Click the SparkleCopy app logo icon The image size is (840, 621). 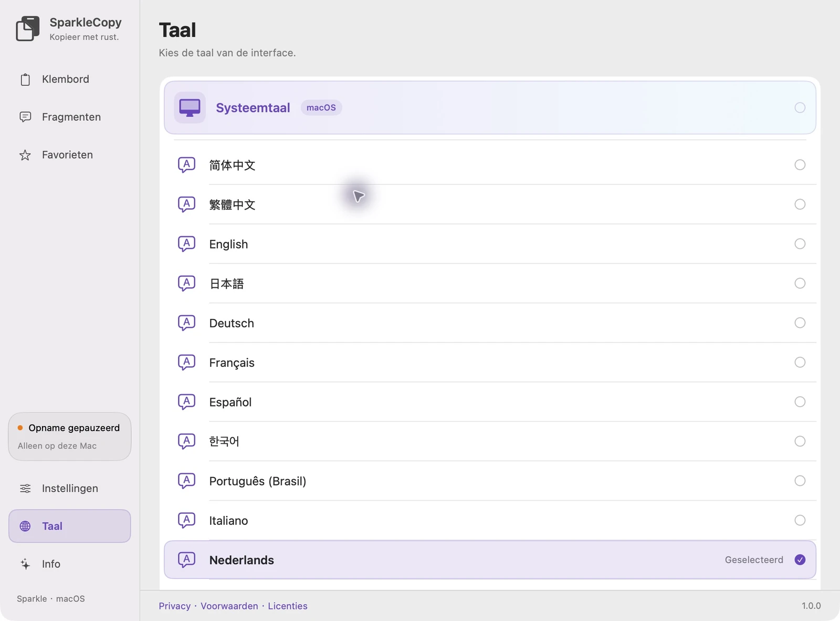28,28
